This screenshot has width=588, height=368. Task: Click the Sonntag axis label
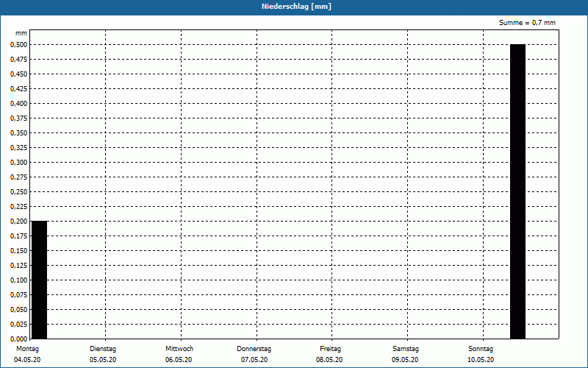(x=481, y=349)
